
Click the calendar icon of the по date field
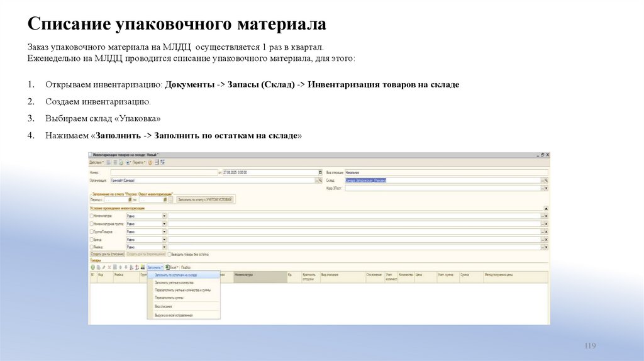165,199
